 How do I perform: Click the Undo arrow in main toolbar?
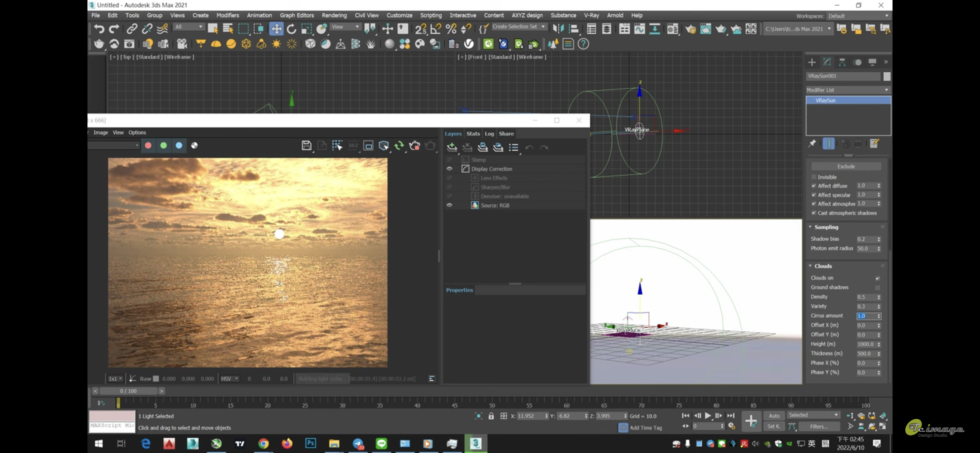[x=99, y=29]
